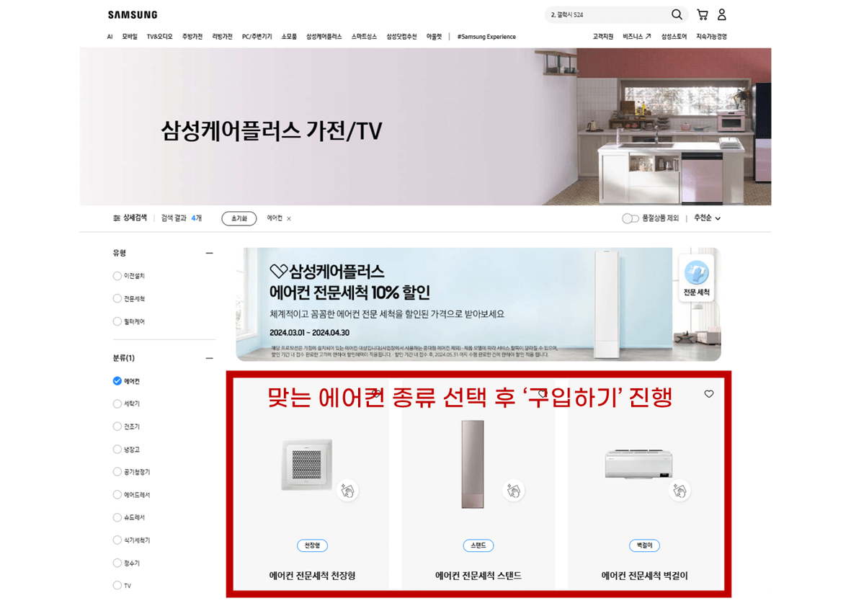Check the TV category option
This screenshot has height=616, width=851.
click(x=117, y=585)
